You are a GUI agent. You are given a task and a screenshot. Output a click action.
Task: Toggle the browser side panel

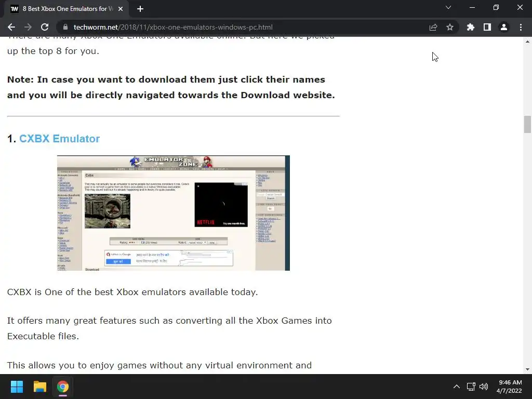[487, 27]
